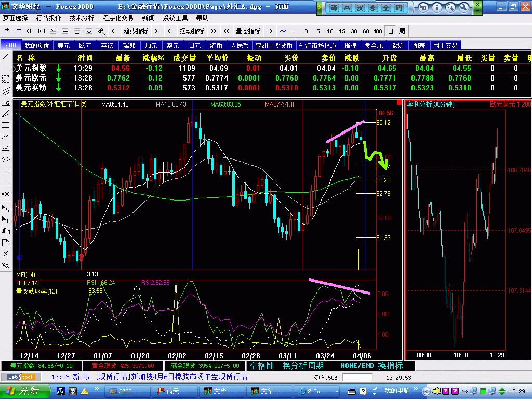Image resolution: width=532 pixels, height=399 pixels.
Task: Click the input box next to 接收:506
Action: coord(357,377)
